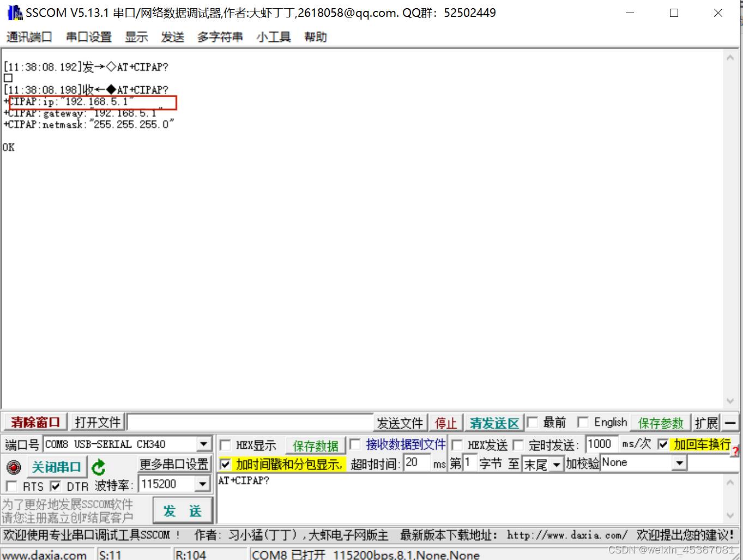Image resolution: width=743 pixels, height=560 pixels.
Task: Click the file path field beside 打开文件
Action: (250, 422)
